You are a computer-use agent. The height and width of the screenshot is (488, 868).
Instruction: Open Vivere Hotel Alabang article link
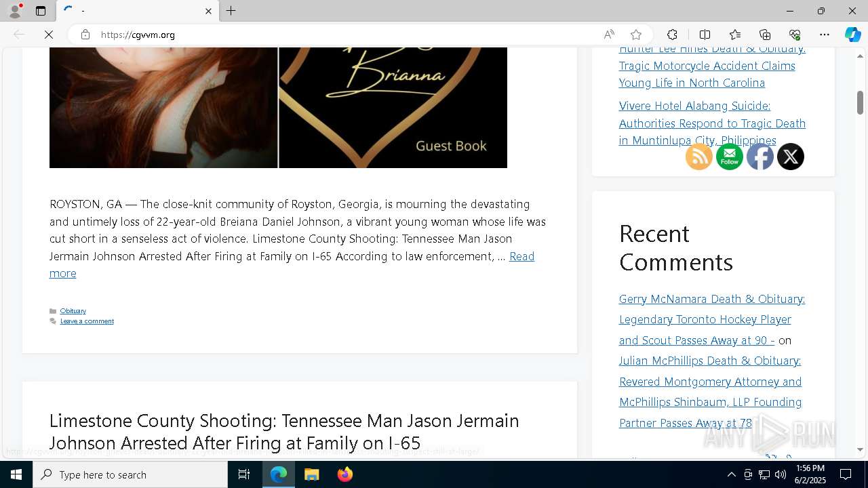click(x=712, y=123)
